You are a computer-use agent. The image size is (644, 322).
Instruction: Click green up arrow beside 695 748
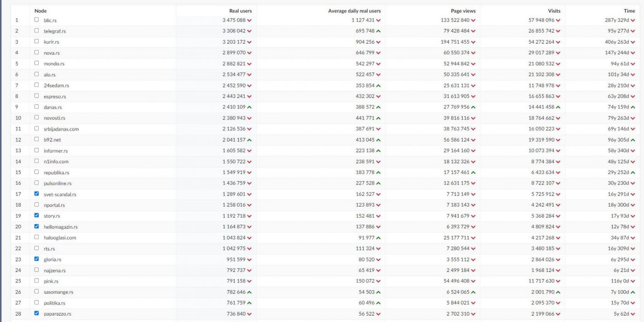[x=378, y=31]
